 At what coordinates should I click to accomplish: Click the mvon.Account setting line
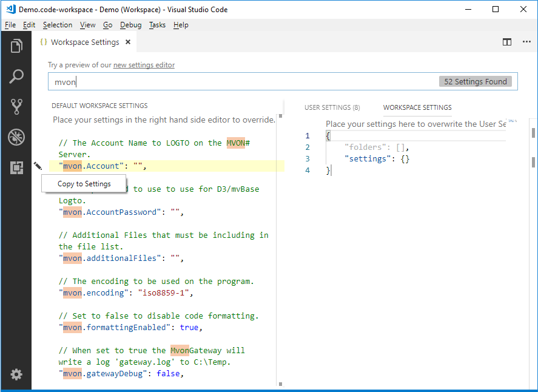point(167,166)
